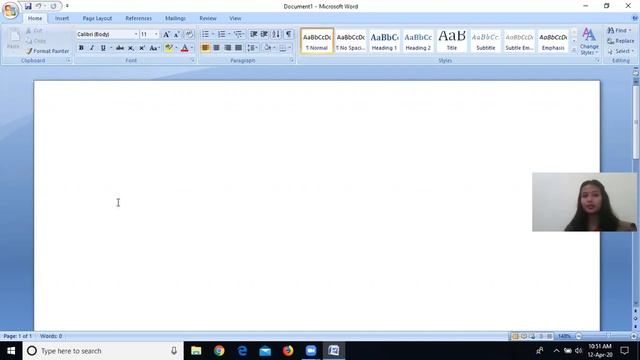The image size is (640, 360).
Task: Click the 140% zoom level
Action: 564,336
